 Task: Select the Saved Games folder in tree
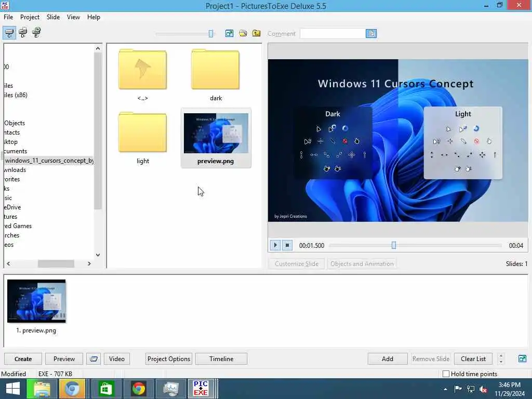coord(18,226)
